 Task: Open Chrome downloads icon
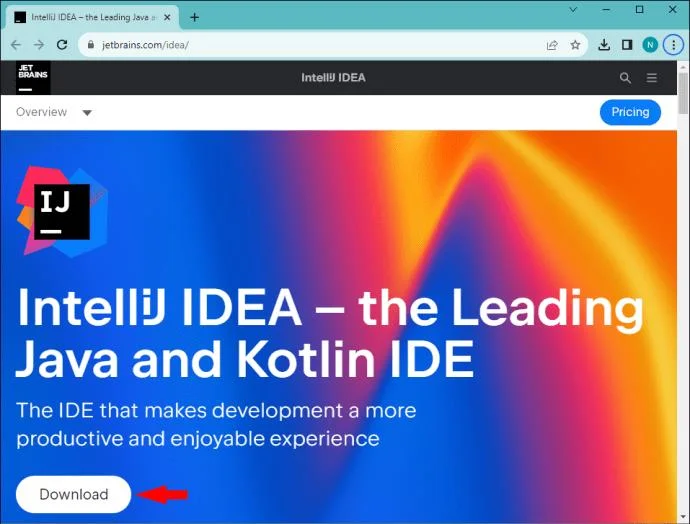point(604,44)
